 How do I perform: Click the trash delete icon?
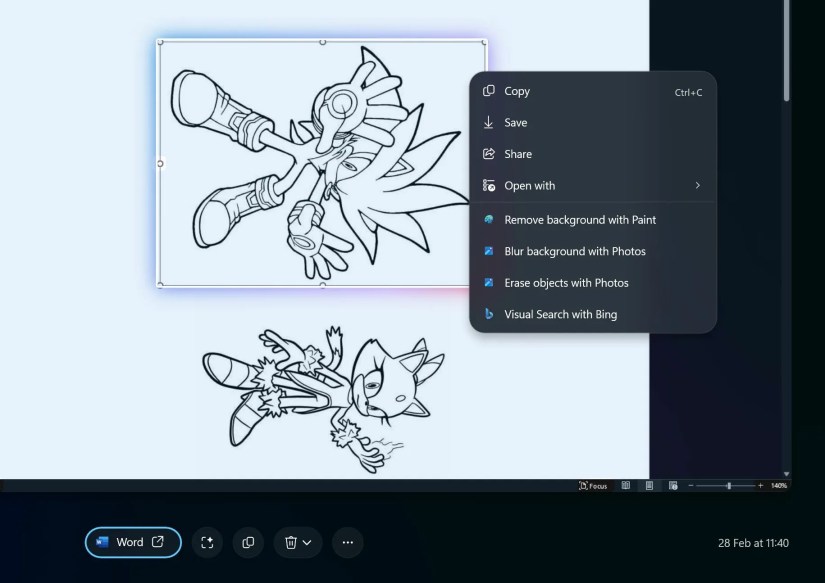(290, 542)
